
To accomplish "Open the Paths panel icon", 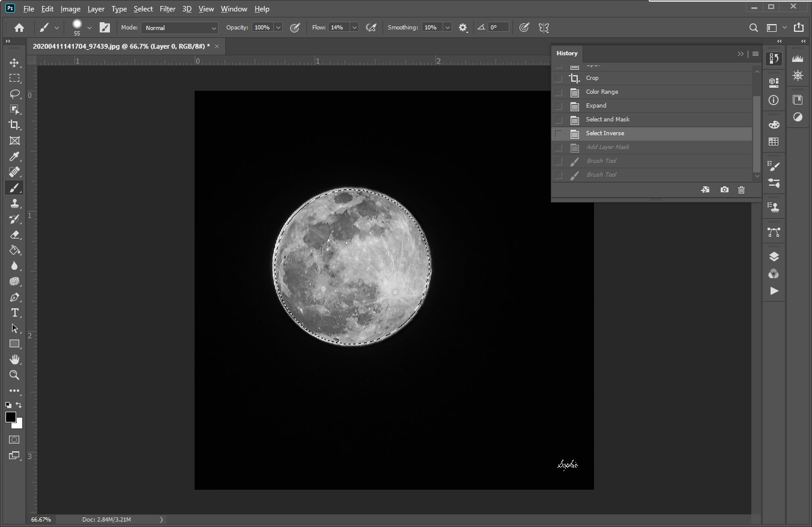I will tap(774, 231).
